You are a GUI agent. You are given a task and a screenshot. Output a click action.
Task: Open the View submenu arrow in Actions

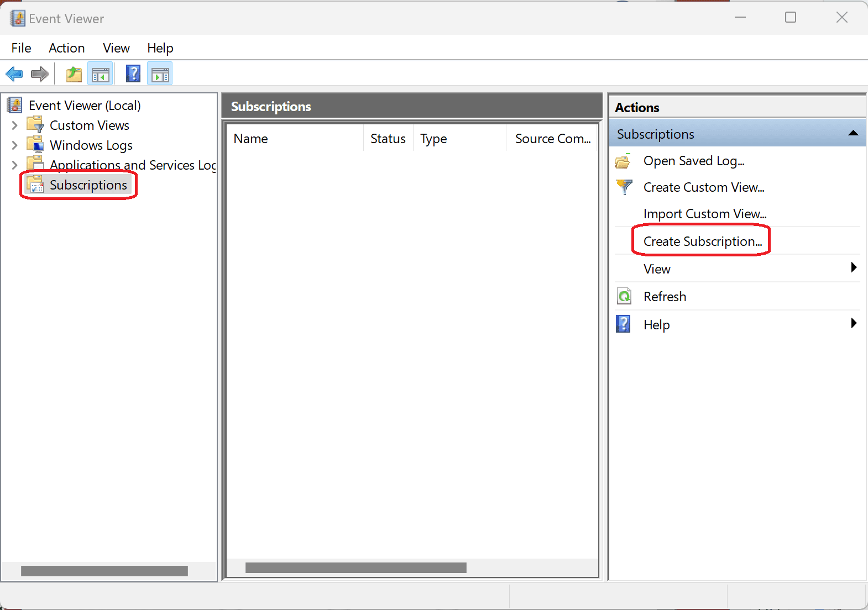pyautogui.click(x=854, y=267)
